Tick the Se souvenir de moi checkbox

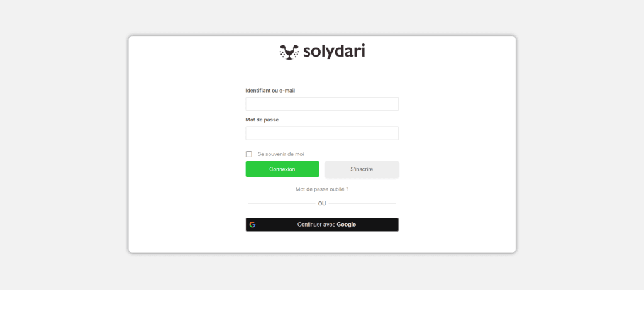[249, 154]
